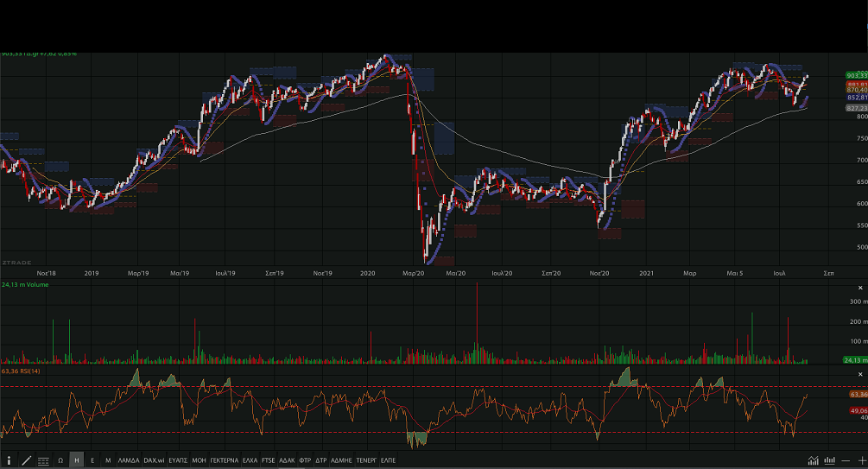Select the line drawing tool
The width and height of the screenshot is (868, 469).
coord(26,461)
